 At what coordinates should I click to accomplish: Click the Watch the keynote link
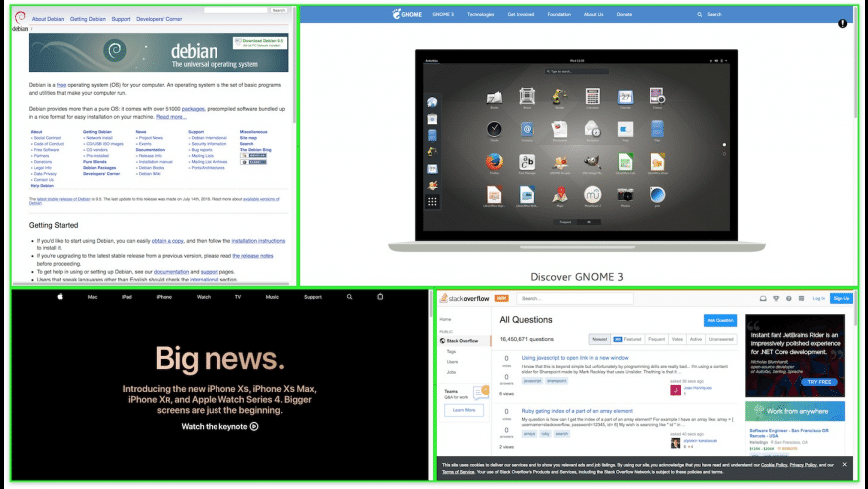(x=219, y=426)
